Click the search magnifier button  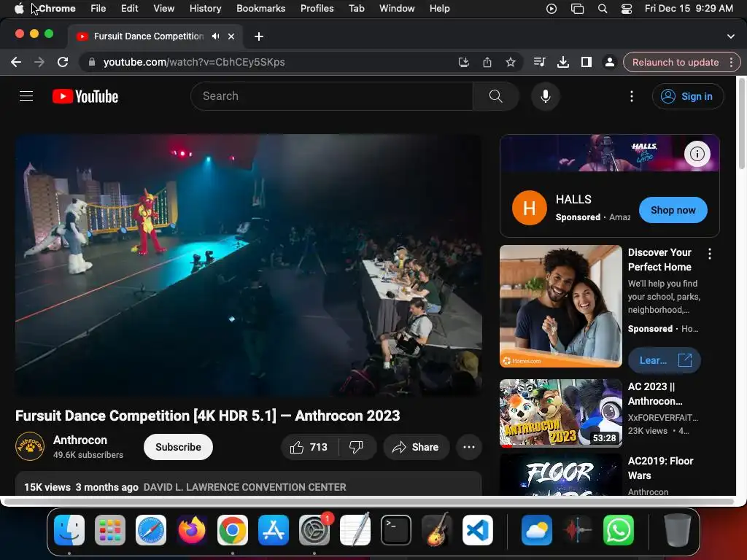495,96
